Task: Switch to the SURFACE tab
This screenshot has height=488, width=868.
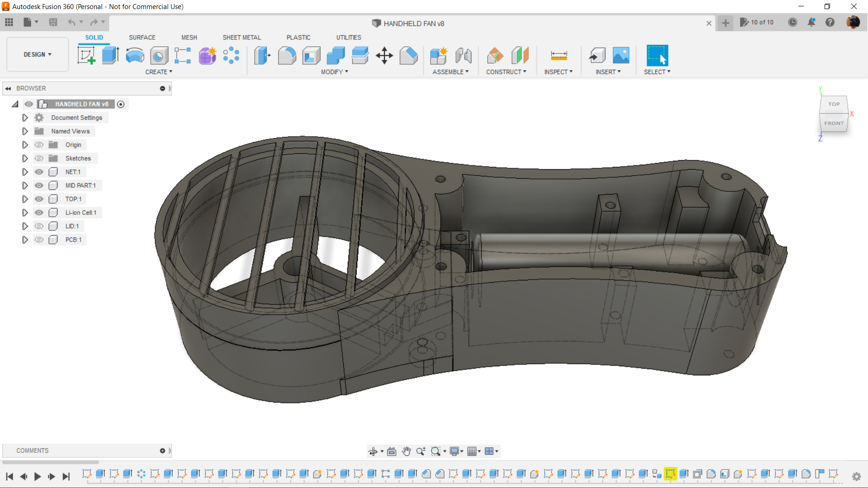Action: click(x=142, y=38)
